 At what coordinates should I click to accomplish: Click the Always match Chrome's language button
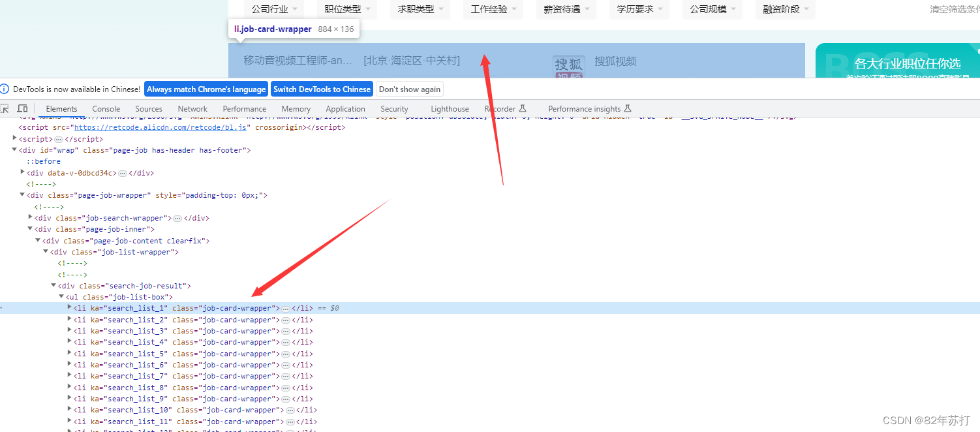[x=206, y=88]
